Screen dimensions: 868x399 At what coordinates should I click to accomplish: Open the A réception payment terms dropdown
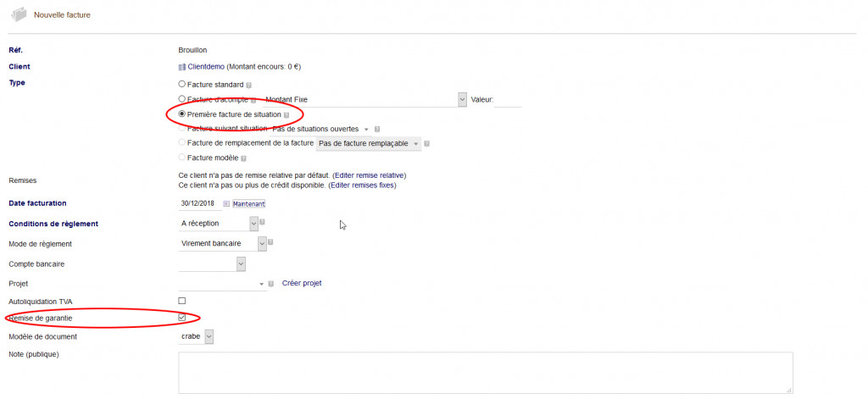(x=218, y=224)
